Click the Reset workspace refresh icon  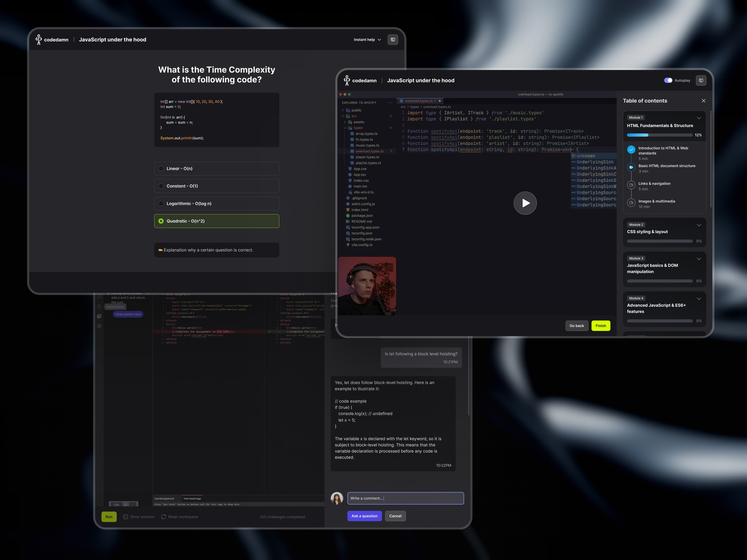[x=163, y=517]
